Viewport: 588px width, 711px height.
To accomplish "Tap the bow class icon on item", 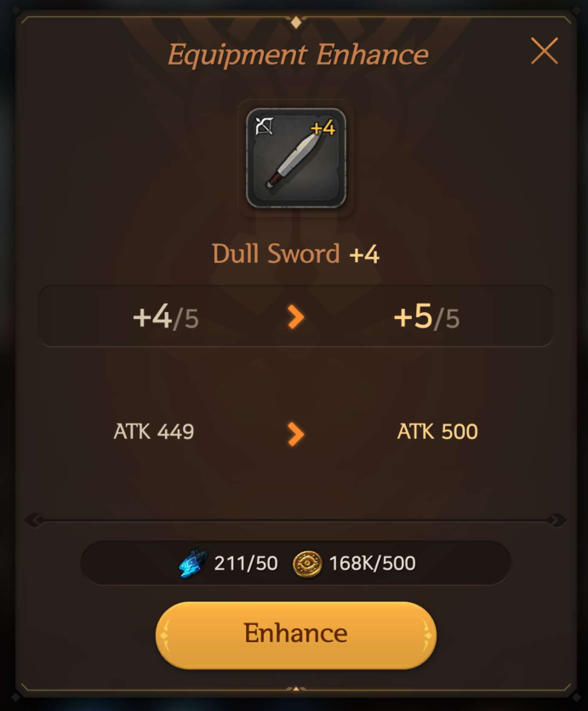I will (x=264, y=126).
